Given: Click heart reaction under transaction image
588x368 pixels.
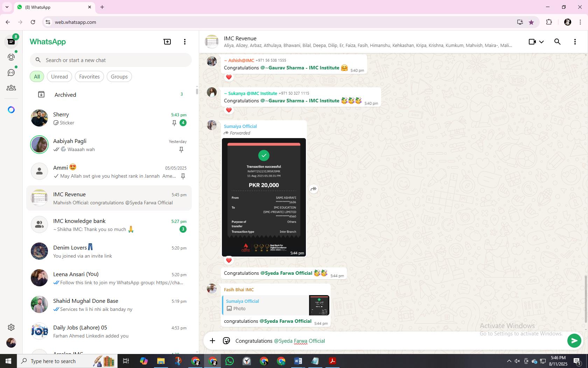Looking at the screenshot, I should coord(229,260).
